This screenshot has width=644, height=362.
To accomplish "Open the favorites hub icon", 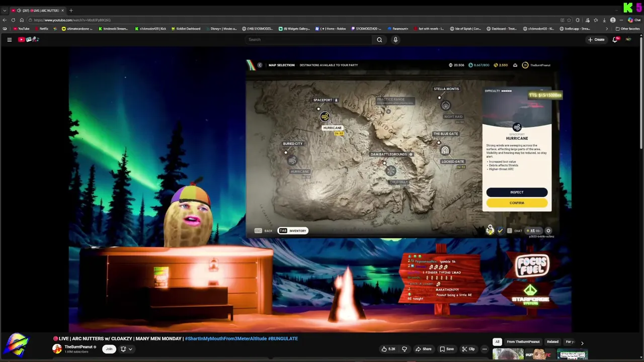I will coord(596,20).
